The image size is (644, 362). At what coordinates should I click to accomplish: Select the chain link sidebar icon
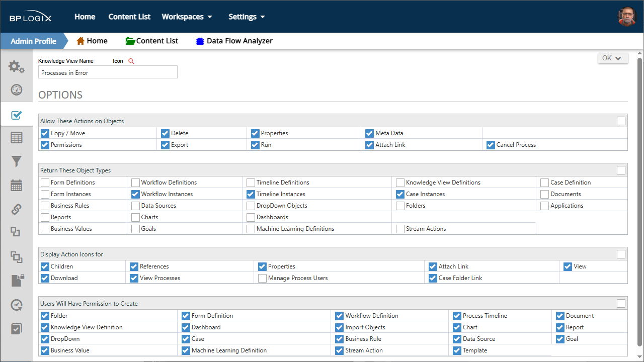pos(17,209)
